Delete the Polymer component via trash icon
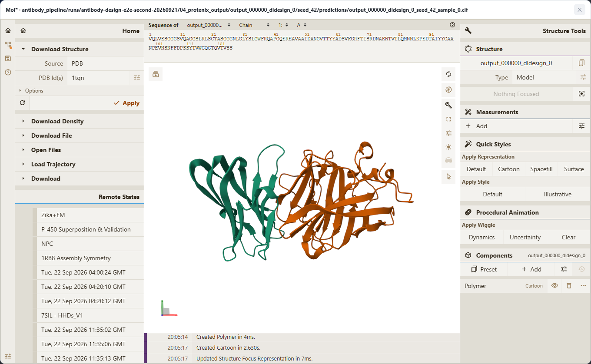The width and height of the screenshot is (591, 364). point(569,286)
